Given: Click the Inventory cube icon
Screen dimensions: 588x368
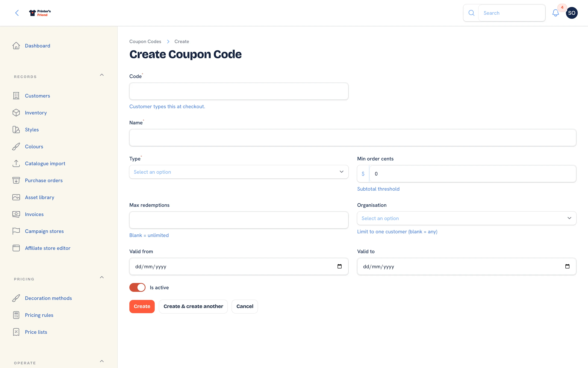Looking at the screenshot, I should (16, 113).
